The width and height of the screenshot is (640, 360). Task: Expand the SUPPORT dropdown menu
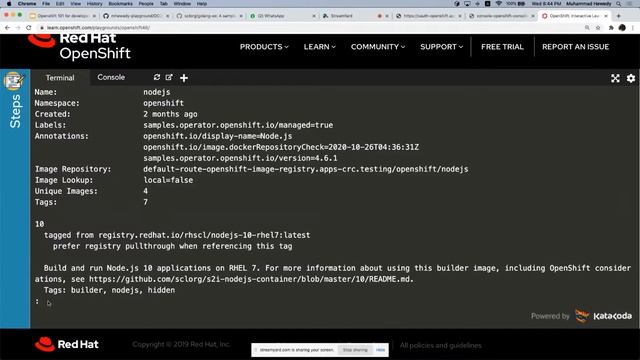pyautogui.click(x=442, y=47)
